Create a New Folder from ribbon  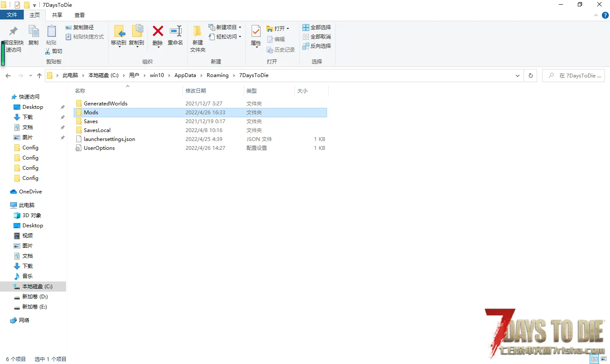[x=198, y=39]
